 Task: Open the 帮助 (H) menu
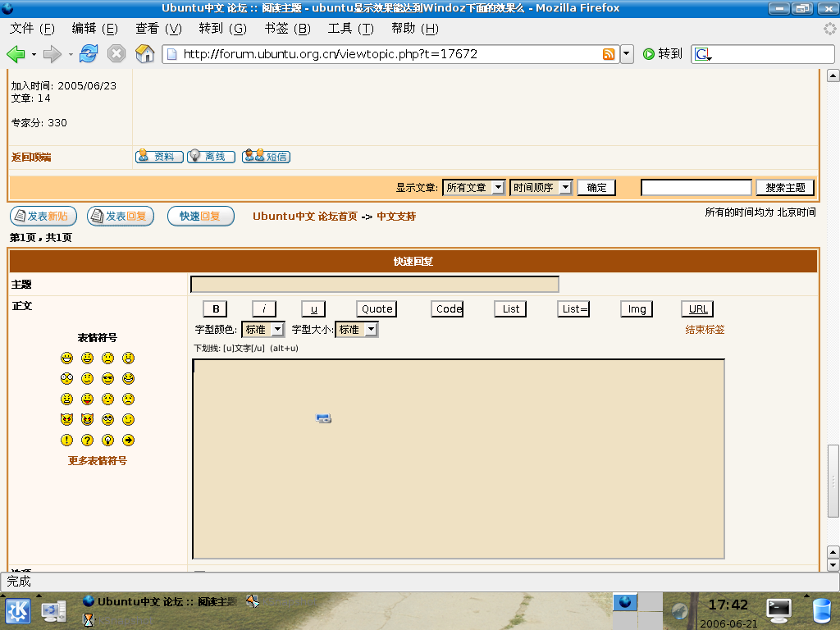click(414, 29)
